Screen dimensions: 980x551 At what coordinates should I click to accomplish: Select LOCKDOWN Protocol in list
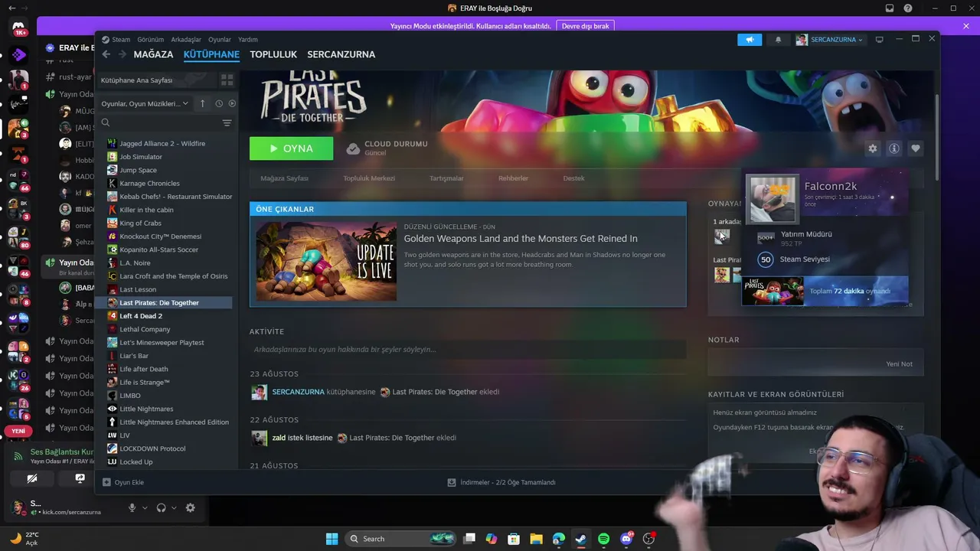(152, 448)
